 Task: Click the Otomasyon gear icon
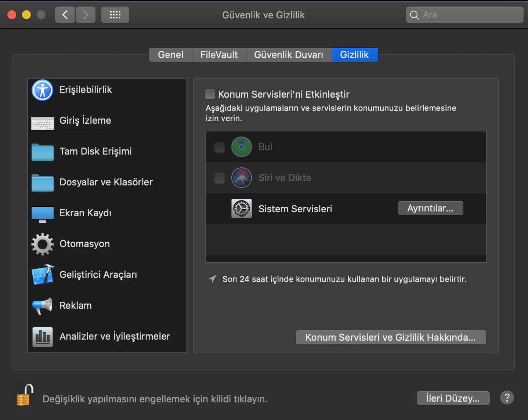pos(43,244)
